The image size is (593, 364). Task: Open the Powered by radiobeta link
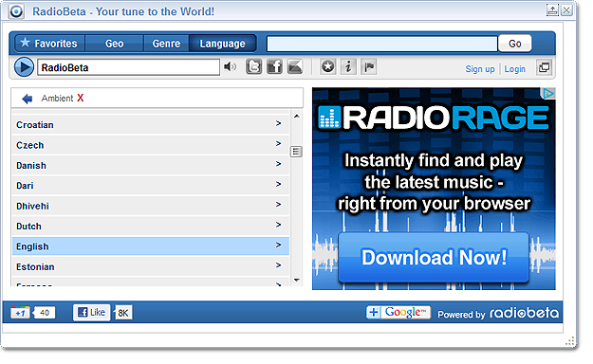(498, 314)
